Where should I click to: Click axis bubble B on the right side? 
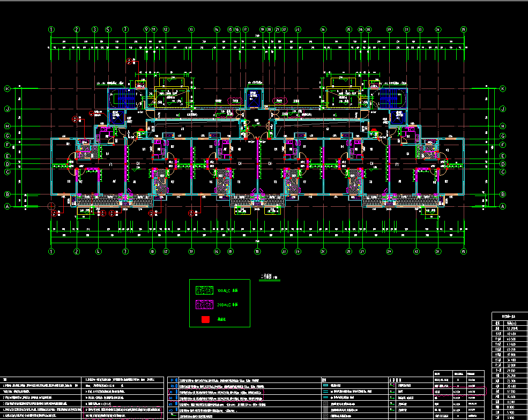pos(503,194)
